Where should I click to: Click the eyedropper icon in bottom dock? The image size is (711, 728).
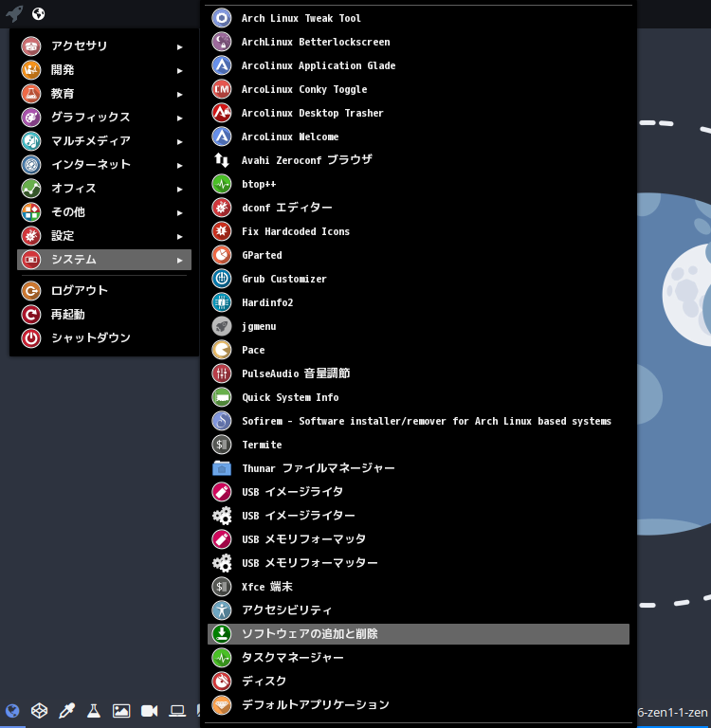66,711
